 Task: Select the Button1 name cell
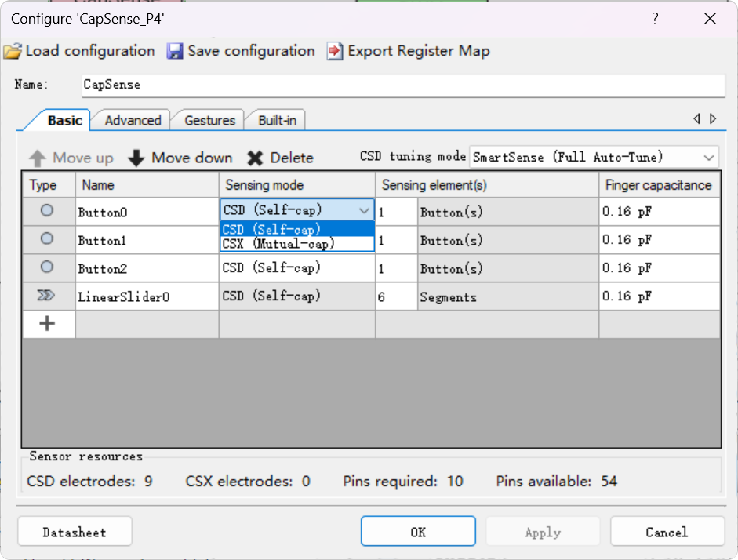pos(147,240)
